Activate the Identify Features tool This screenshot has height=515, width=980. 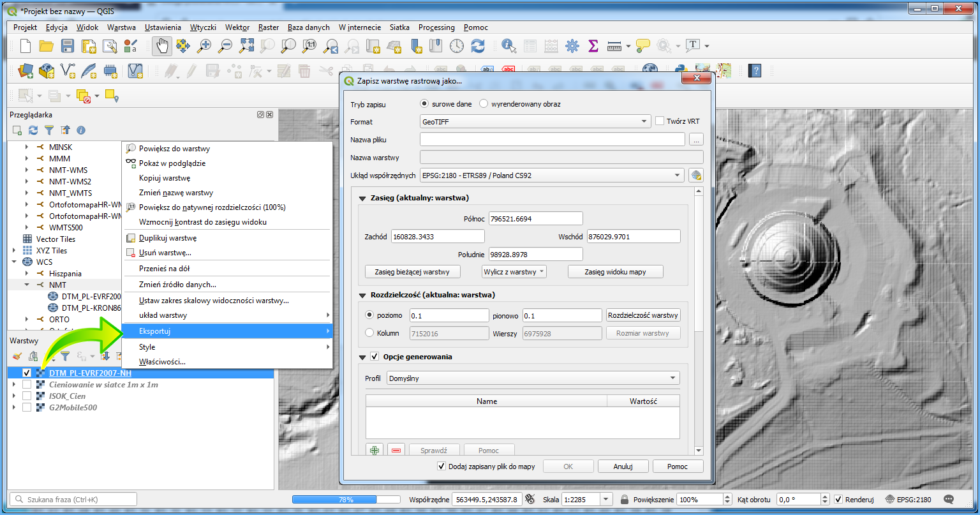point(509,46)
